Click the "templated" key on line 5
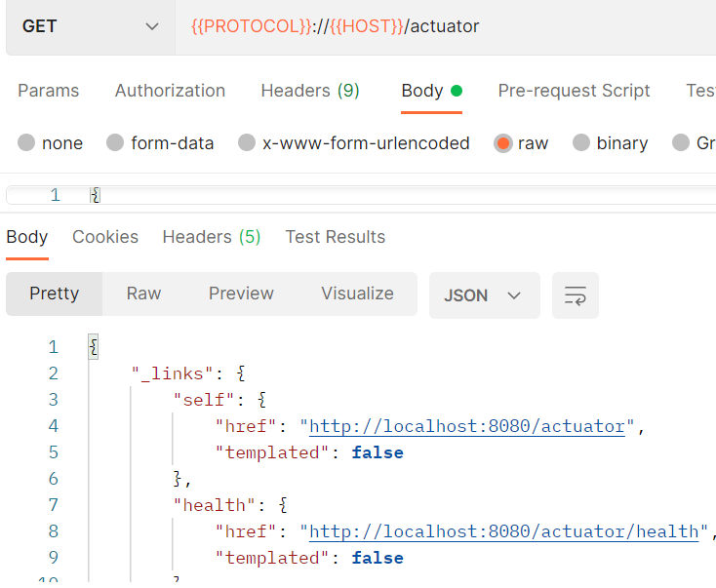Viewport: 716px width, 588px height. coord(272,452)
